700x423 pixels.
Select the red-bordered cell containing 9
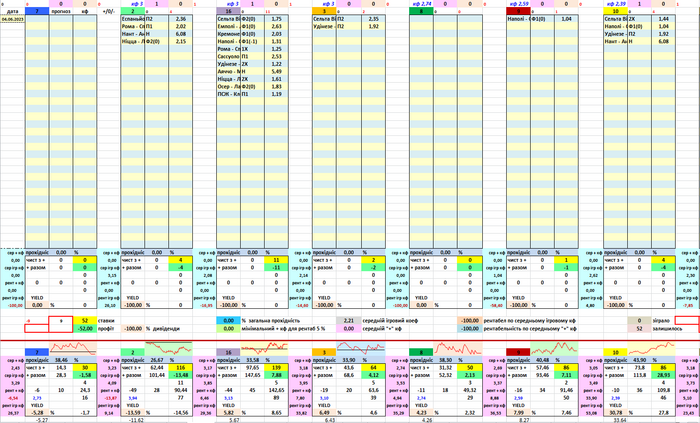[x=61, y=320]
